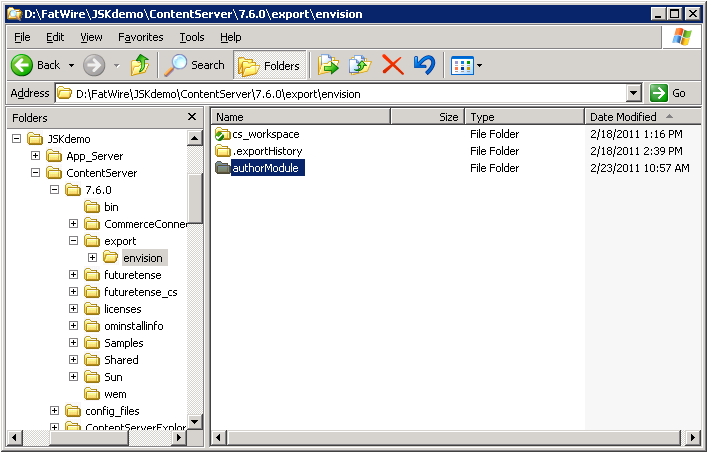The image size is (708, 453).
Task: Click the Move To folder icon
Action: (x=328, y=65)
